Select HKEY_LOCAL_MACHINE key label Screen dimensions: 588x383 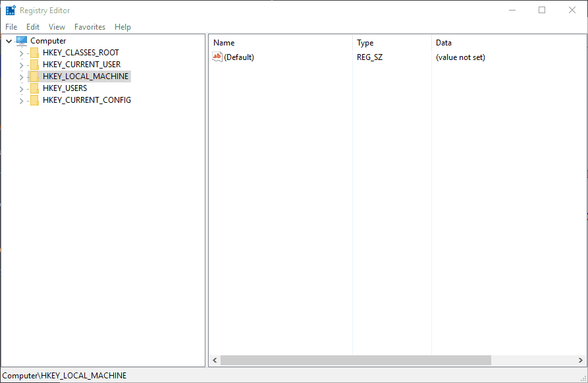click(x=86, y=76)
